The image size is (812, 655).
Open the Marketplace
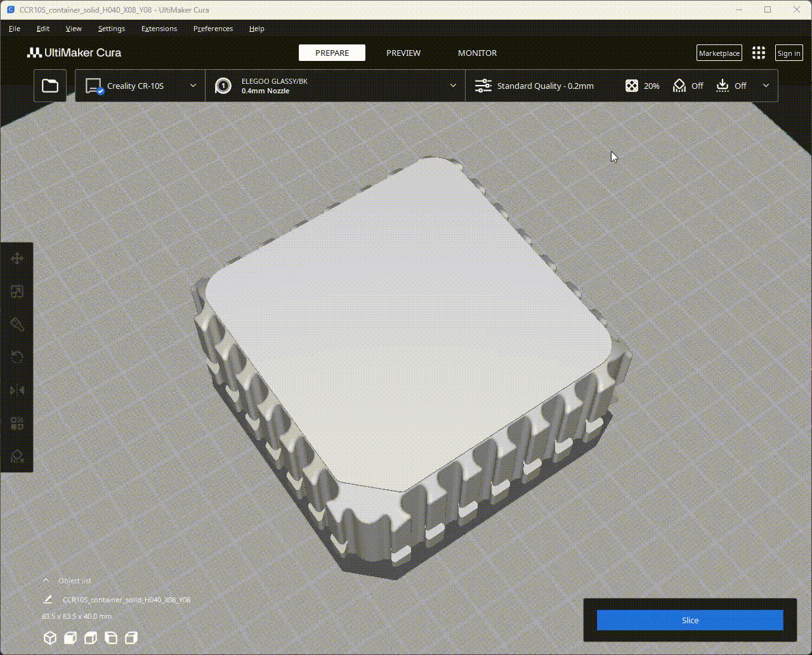[x=719, y=53]
